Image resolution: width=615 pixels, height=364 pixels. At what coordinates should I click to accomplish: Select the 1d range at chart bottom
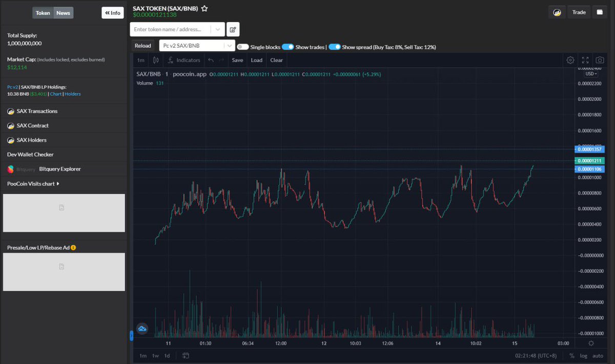[x=167, y=356]
